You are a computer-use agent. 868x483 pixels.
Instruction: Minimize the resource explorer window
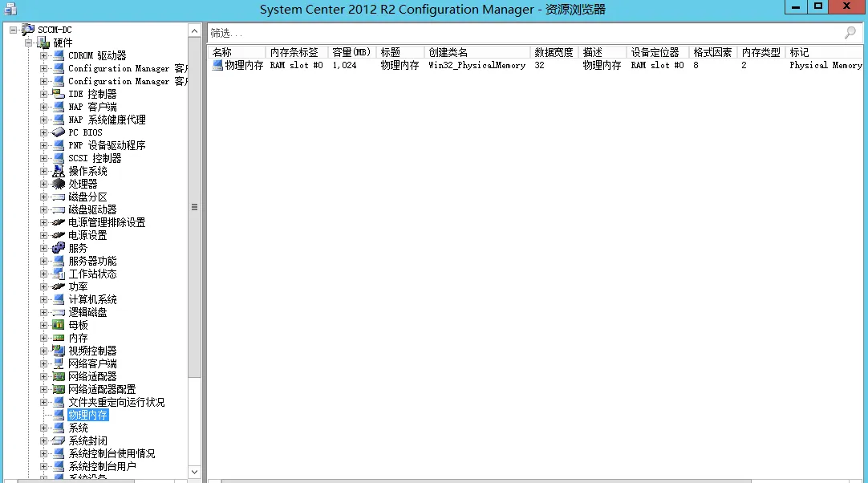click(796, 6)
